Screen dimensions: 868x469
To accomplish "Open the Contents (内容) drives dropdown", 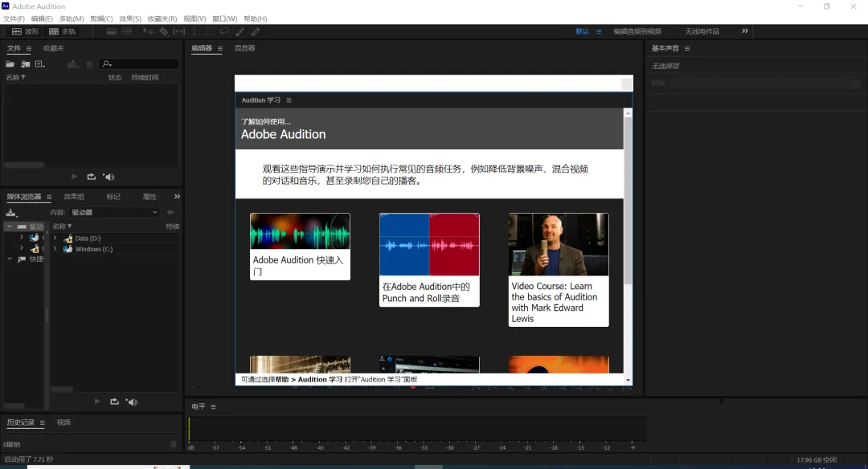I will [x=115, y=212].
